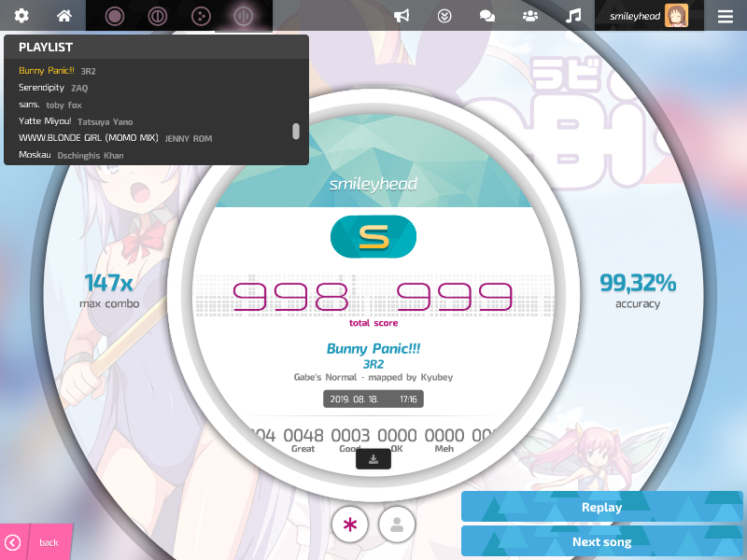Viewport: 747px width, 560px height.
Task: Open smileyhead user profile button
Action: (649, 16)
